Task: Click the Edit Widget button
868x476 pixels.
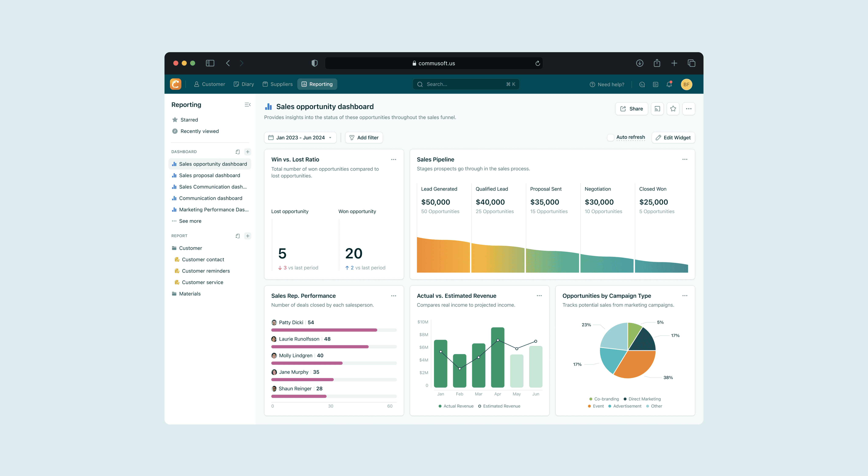Action: 673,137
